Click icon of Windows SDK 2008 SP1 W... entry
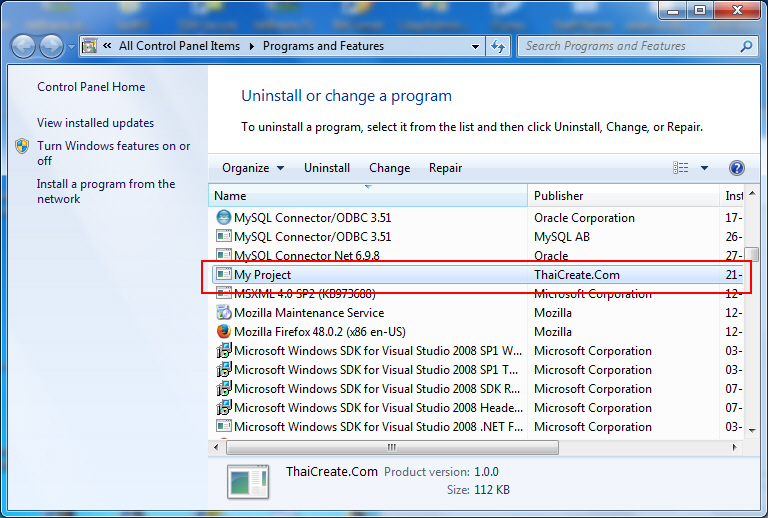The width and height of the screenshot is (768, 518). coord(224,350)
